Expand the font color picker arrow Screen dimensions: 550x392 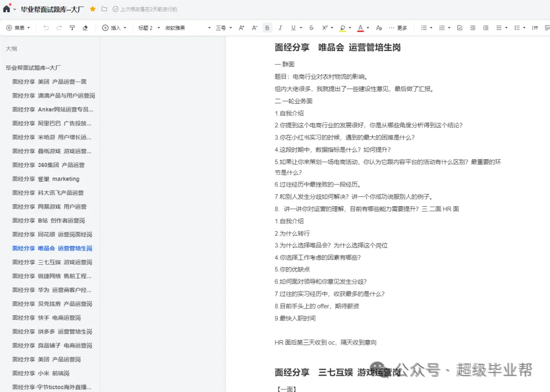click(368, 27)
